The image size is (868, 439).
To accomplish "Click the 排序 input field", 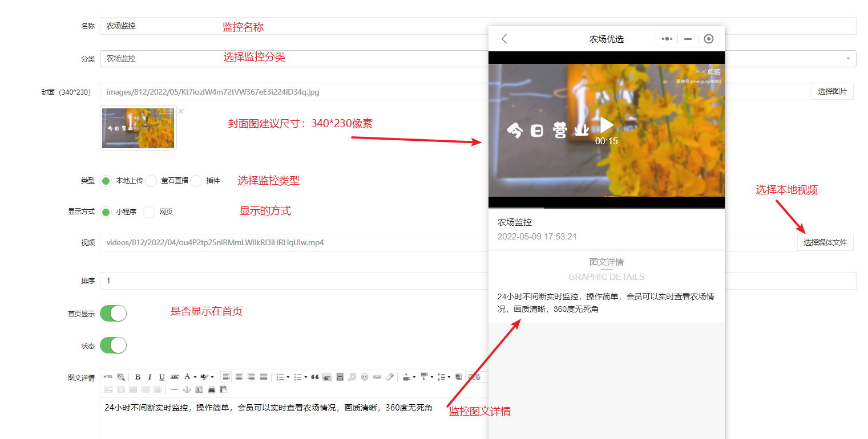I will (478, 281).
